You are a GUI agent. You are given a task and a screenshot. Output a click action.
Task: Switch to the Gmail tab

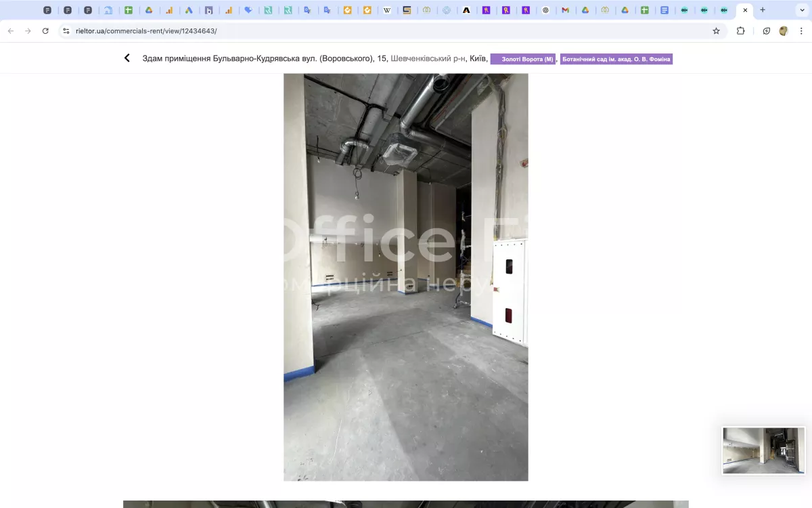click(x=565, y=10)
